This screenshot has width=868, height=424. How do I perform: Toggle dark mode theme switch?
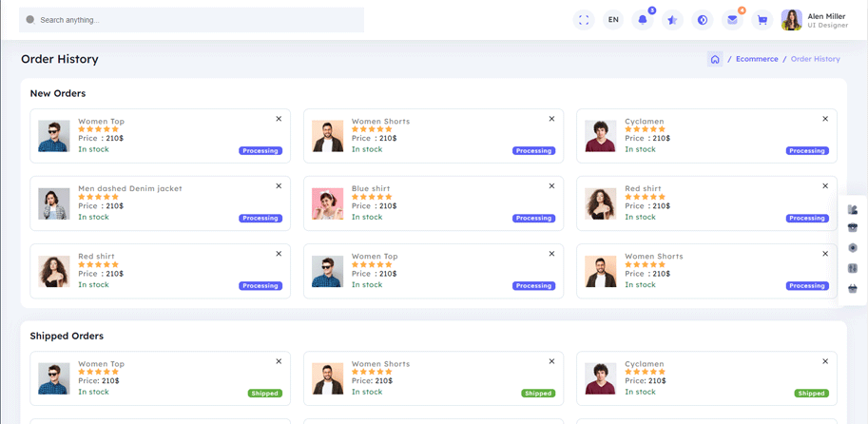(703, 20)
